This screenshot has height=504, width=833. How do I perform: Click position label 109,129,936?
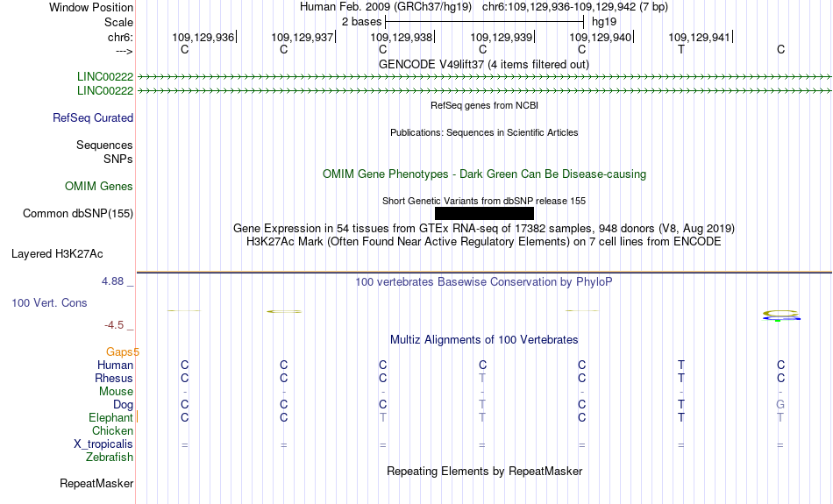[x=203, y=37]
